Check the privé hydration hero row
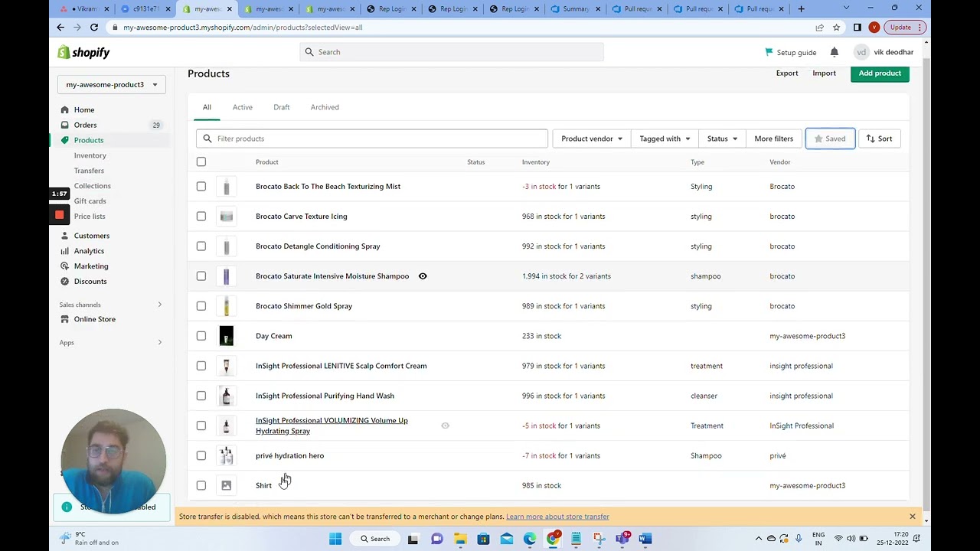 201,455
